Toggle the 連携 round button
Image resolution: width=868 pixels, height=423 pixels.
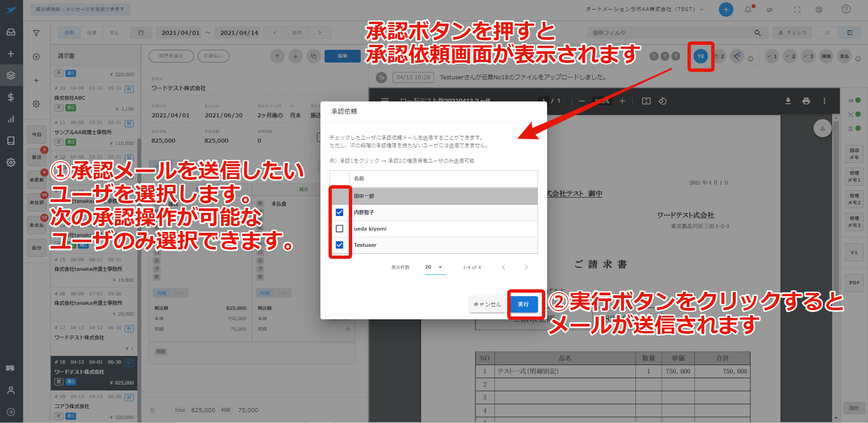coord(826,56)
